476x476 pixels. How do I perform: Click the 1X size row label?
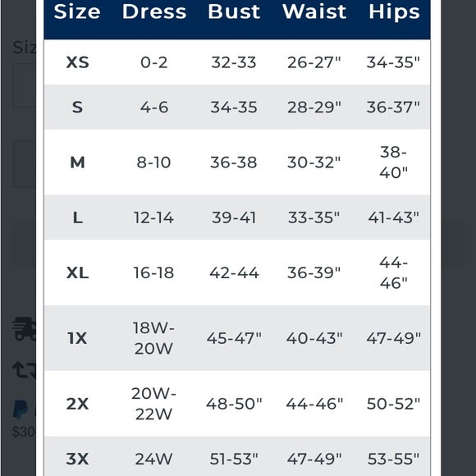[77, 338]
